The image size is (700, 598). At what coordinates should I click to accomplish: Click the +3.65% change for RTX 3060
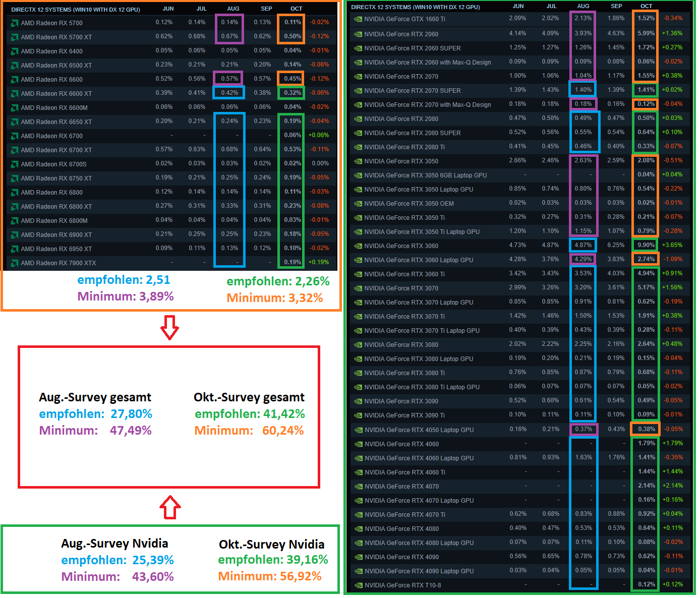tap(672, 245)
